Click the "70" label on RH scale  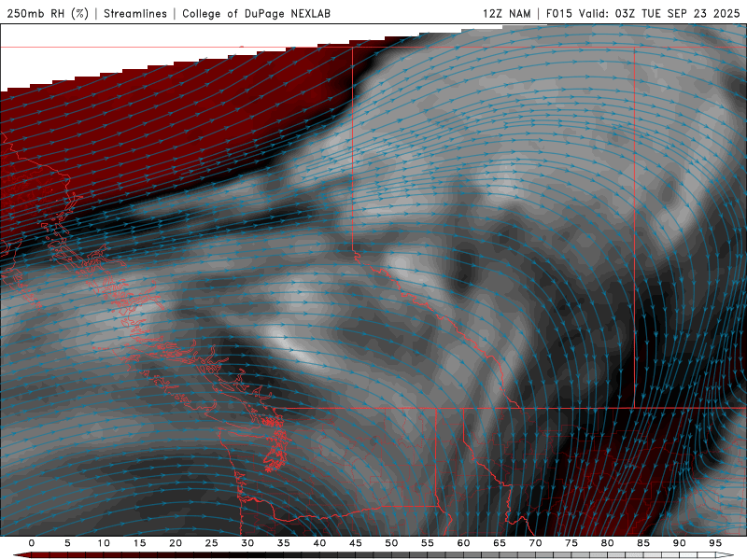[x=535, y=543]
